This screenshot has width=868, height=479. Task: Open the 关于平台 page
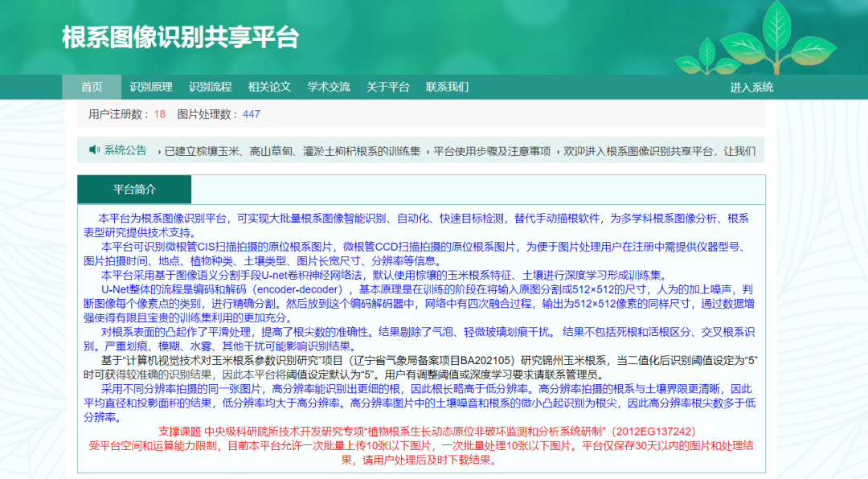coord(388,88)
